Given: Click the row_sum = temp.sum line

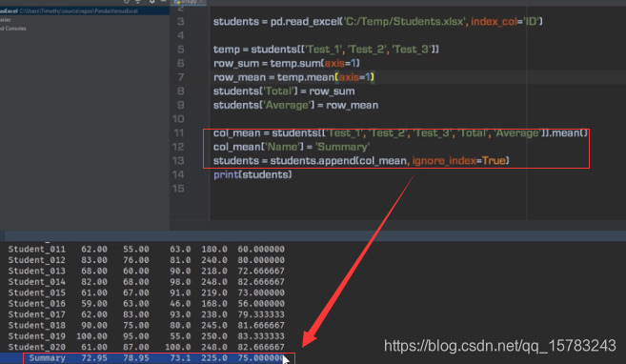Looking at the screenshot, I should click(x=287, y=64).
